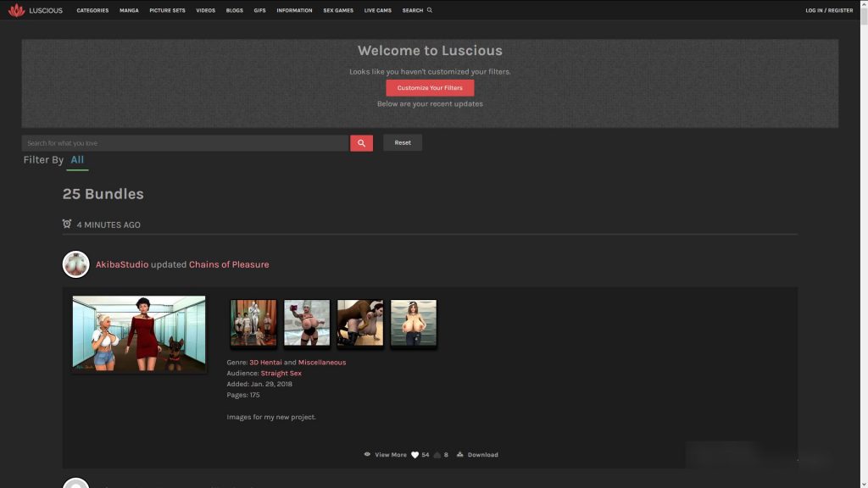Select the All filter tab

[77, 160]
